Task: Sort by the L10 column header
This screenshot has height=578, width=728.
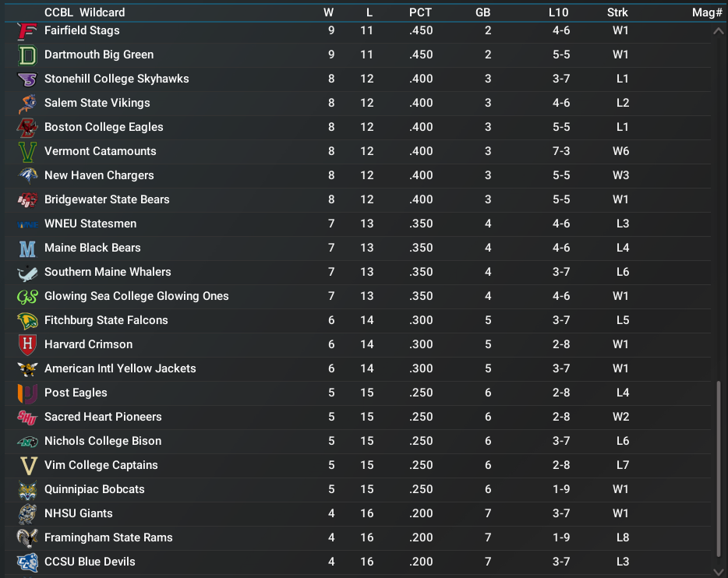Action: 558,12
